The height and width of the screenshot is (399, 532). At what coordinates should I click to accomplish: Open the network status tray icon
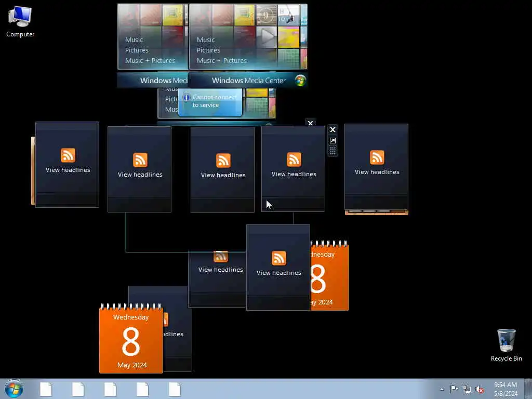pos(467,389)
